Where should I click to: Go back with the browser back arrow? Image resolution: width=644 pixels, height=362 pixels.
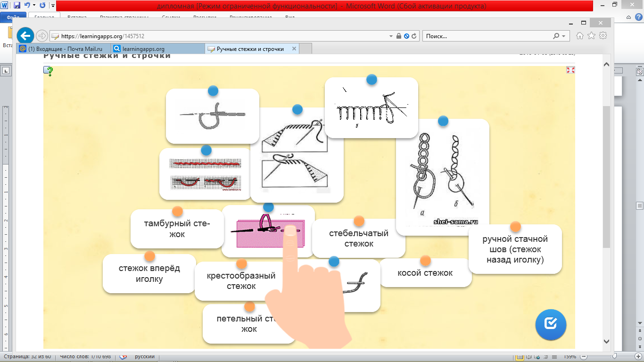point(25,36)
